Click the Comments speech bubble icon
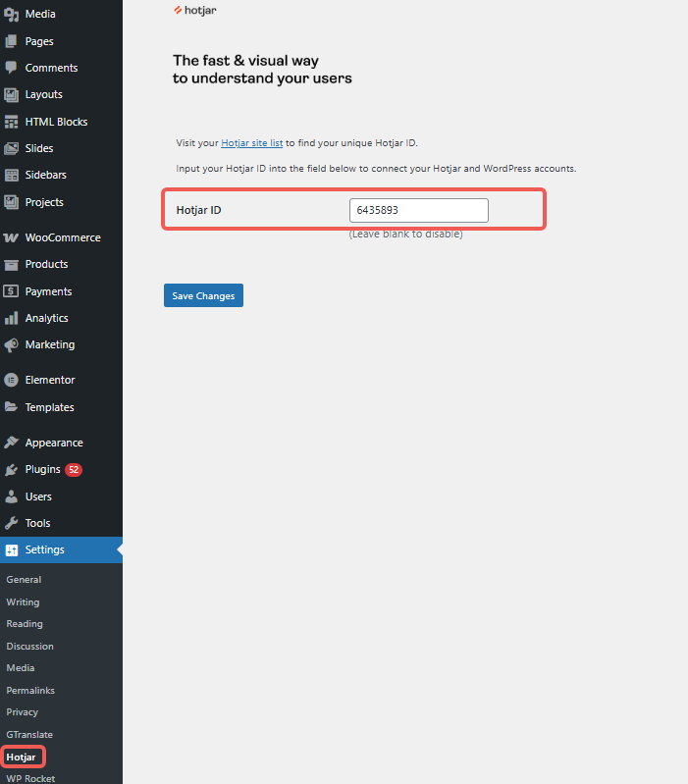Screen dimensions: 688x784 click(x=11, y=68)
